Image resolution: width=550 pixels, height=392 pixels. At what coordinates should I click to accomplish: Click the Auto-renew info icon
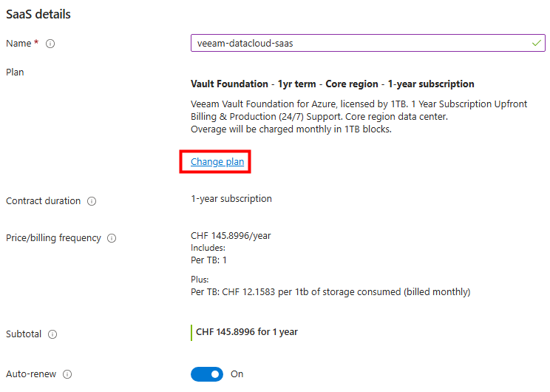pos(67,374)
